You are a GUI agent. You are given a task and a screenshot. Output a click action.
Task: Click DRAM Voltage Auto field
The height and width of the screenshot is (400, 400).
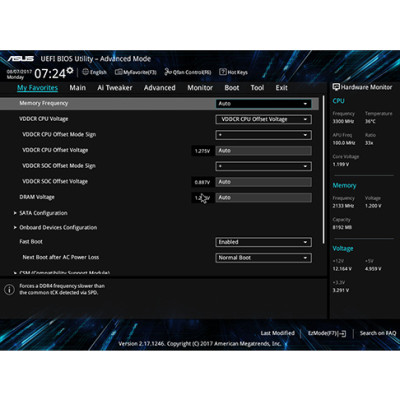pyautogui.click(x=264, y=198)
